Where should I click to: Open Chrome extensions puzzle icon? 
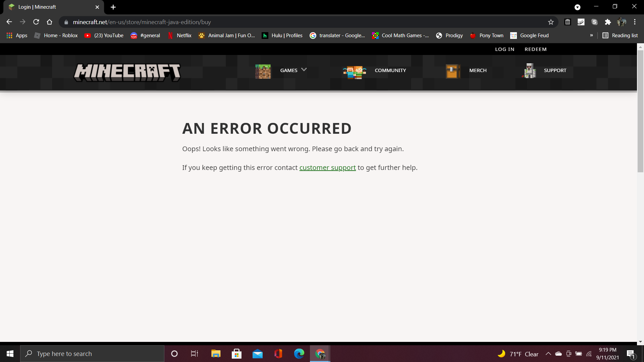point(608,22)
